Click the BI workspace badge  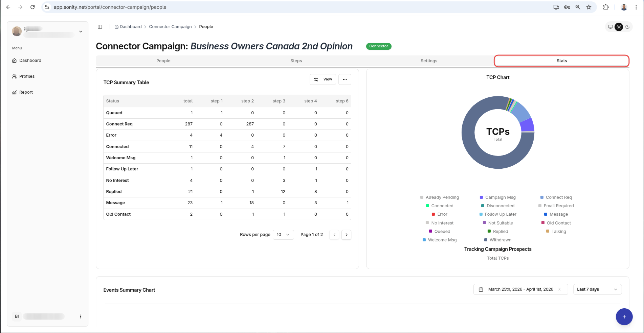[x=17, y=316]
